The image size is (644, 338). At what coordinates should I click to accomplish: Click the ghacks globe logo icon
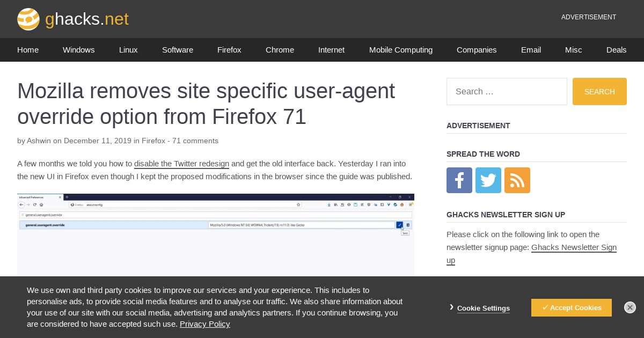pyautogui.click(x=28, y=19)
